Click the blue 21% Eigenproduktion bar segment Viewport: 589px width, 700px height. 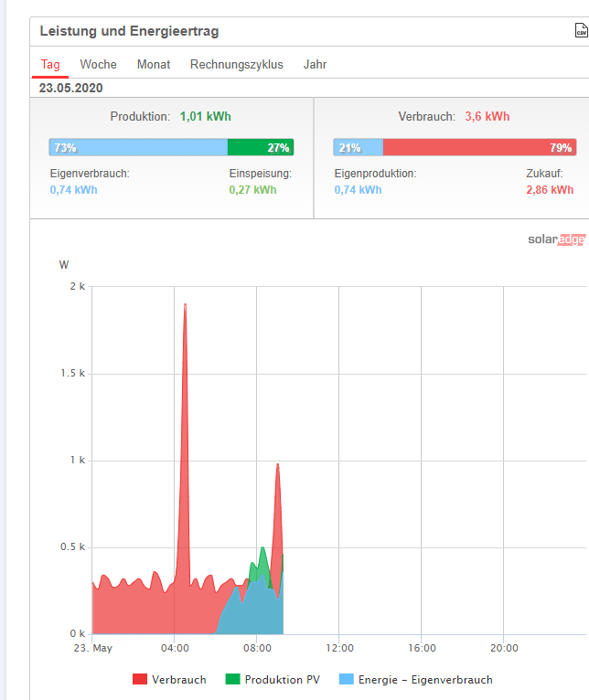click(x=359, y=147)
